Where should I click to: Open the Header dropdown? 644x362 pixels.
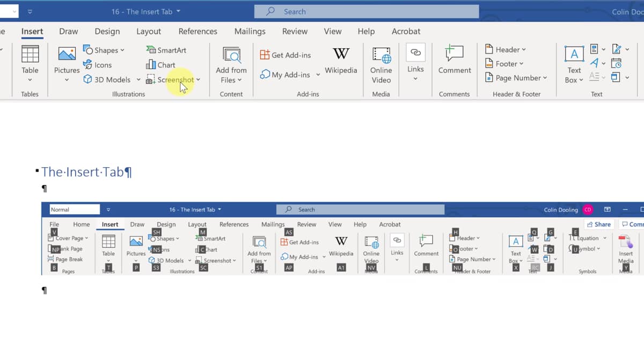click(505, 49)
